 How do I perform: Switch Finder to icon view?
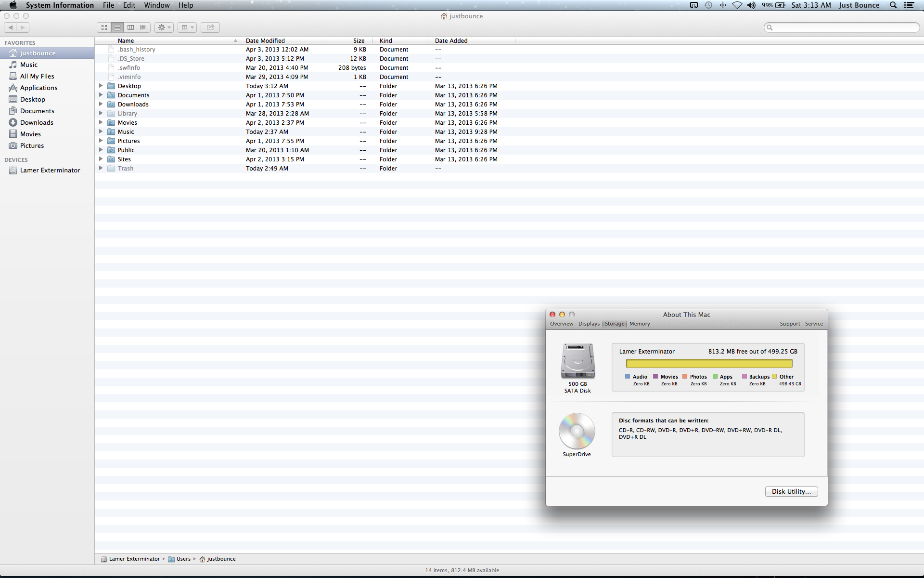104,27
